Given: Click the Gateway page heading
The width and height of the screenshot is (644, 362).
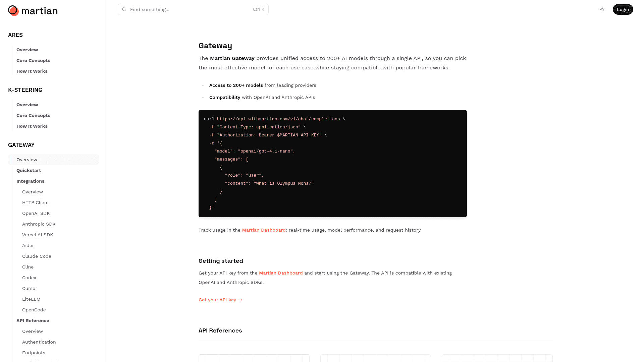Looking at the screenshot, I should click(215, 46).
